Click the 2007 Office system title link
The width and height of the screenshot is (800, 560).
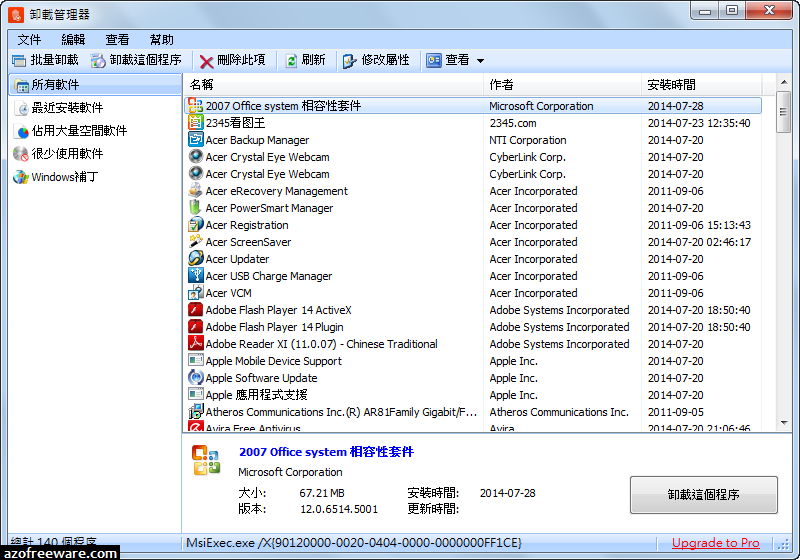(327, 452)
